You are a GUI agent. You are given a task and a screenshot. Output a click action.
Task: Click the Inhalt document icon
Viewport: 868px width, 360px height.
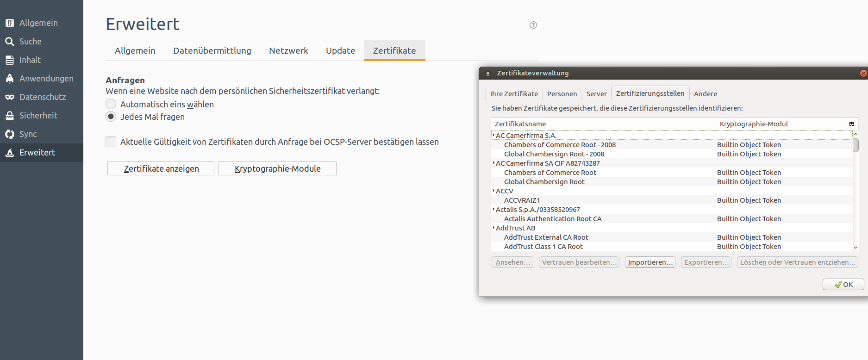(10, 60)
